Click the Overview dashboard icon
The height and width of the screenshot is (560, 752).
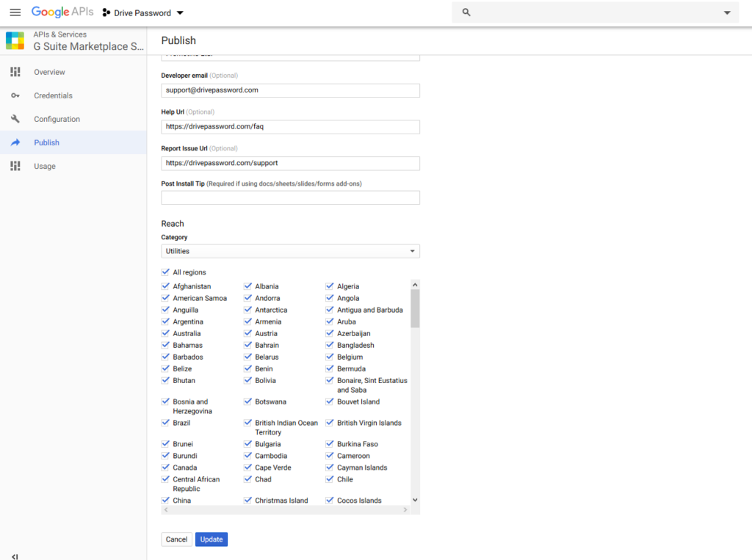(15, 72)
